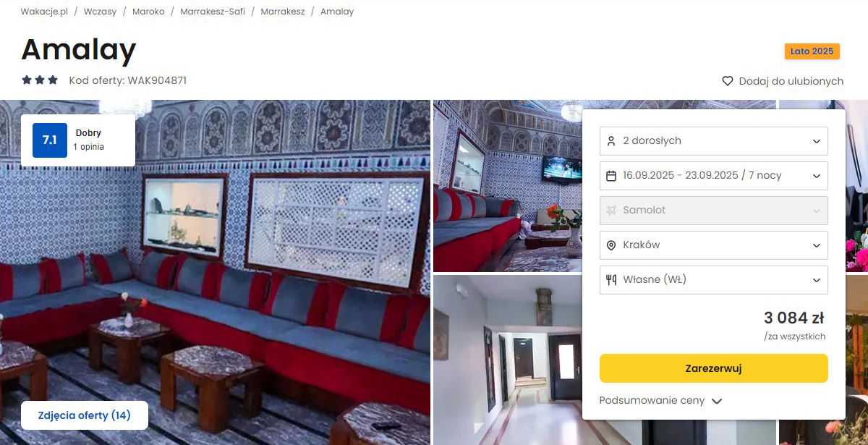Open Zdjęcia oferty (14) gallery button
This screenshot has height=445, width=868.
(85, 415)
